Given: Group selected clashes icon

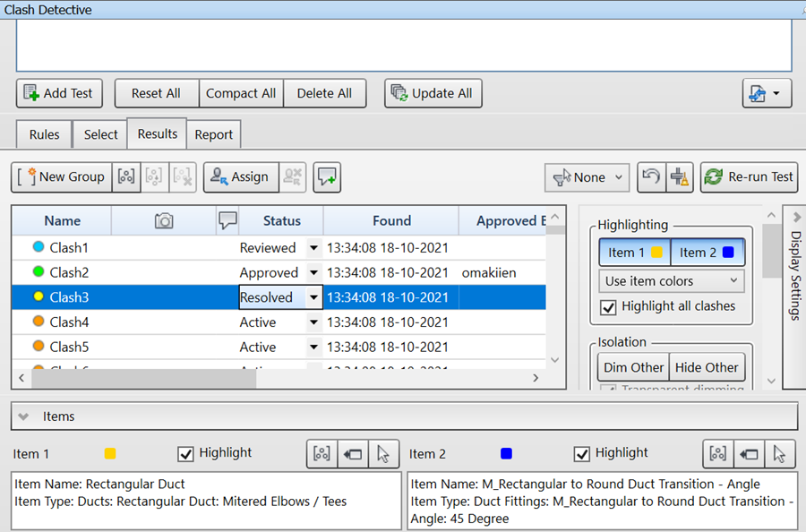Looking at the screenshot, I should (126, 176).
